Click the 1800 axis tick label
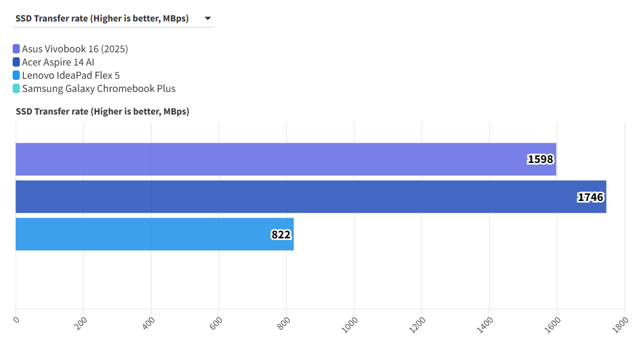Image resolution: width=644 pixels, height=343 pixels. pyautogui.click(x=619, y=323)
